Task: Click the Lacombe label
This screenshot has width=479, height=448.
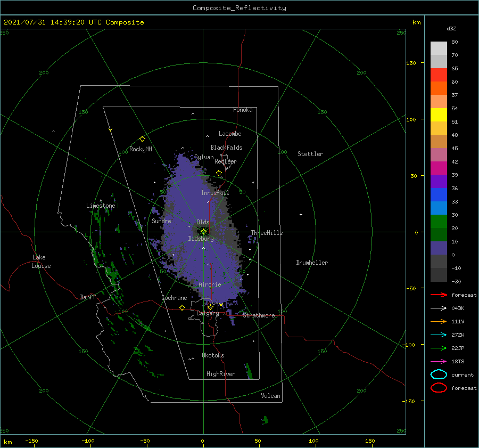Action: coord(230,134)
